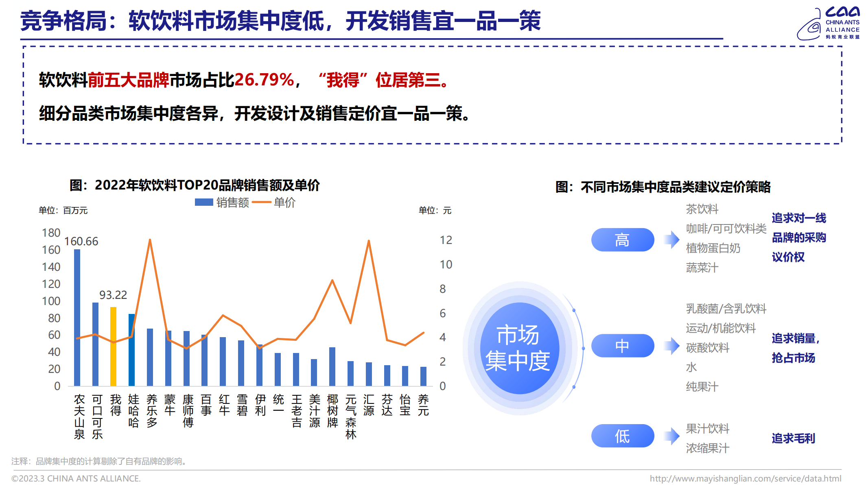Click the 养乐多 axis label
The width and height of the screenshot is (868, 488).
[x=152, y=411]
